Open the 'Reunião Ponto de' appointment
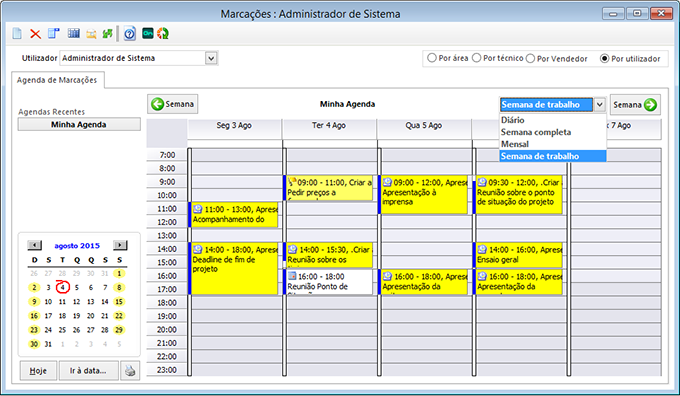 [x=329, y=282]
